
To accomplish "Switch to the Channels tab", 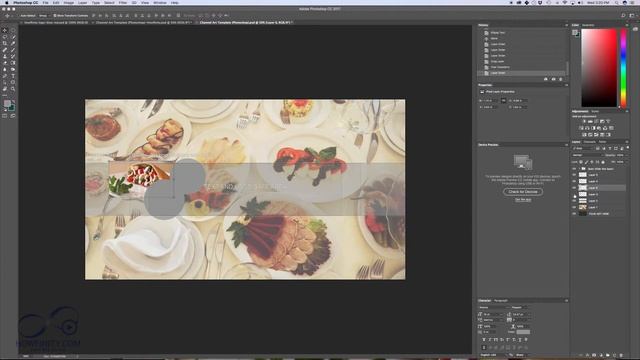I will pos(589,142).
